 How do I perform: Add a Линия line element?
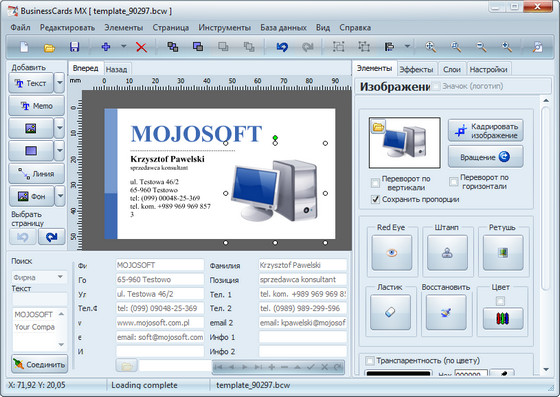[x=36, y=174]
